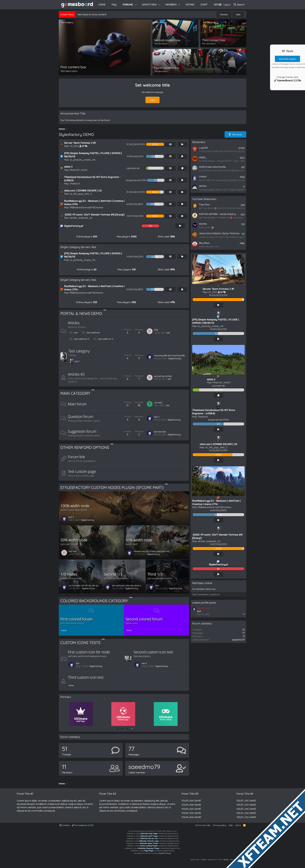Show players for skial.com ZOMBIE ESCAPE in main list
This screenshot has width=305, height=868.
coord(170,192)
